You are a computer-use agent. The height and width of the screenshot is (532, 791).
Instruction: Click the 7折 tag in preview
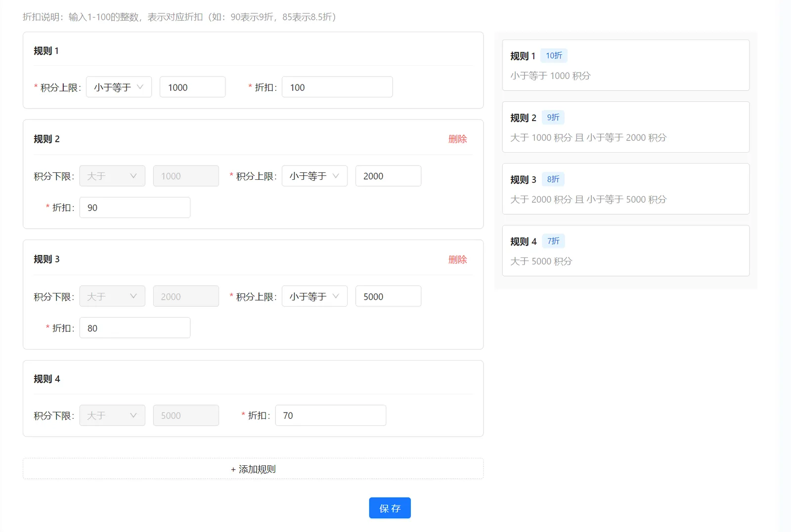tap(553, 241)
